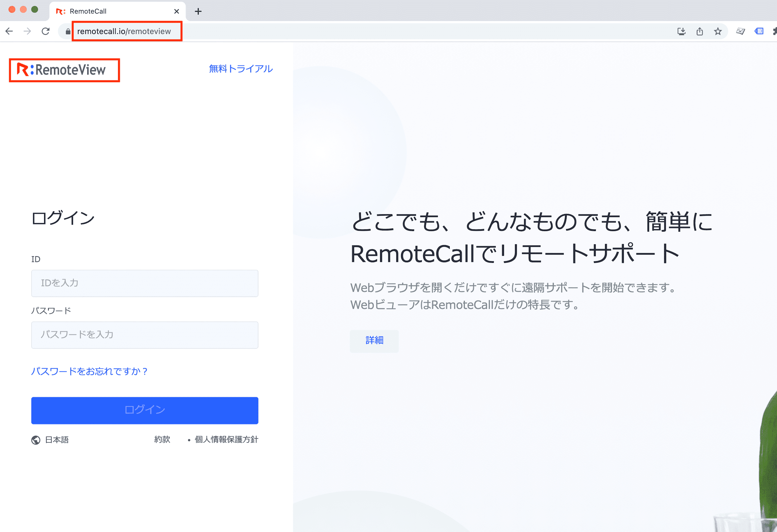Reload the page with the refresh icon
Screen dimensions: 777x532
pyautogui.click(x=46, y=31)
